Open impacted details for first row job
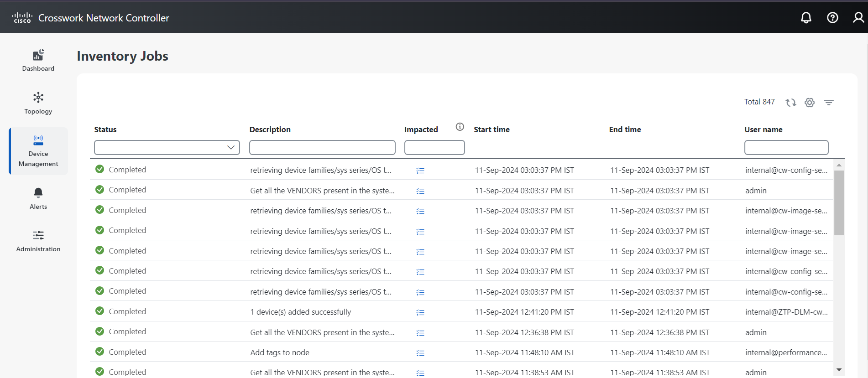The height and width of the screenshot is (378, 868). pyautogui.click(x=420, y=171)
